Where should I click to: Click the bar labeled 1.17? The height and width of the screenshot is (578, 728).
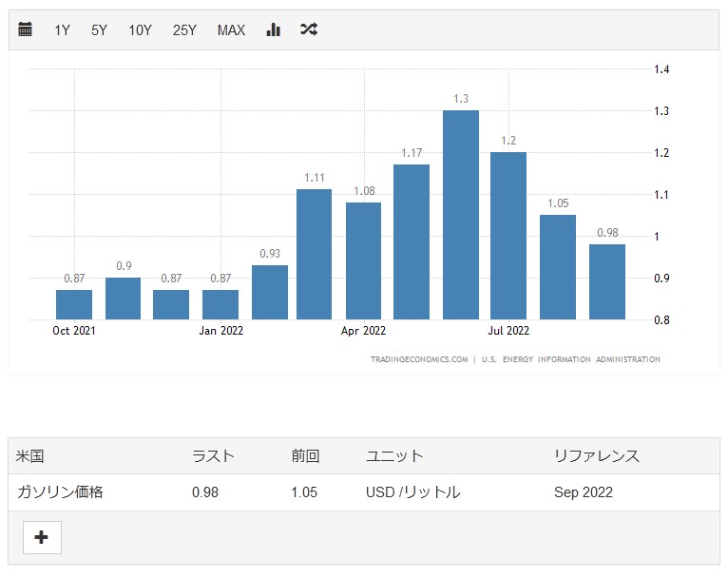(x=412, y=241)
